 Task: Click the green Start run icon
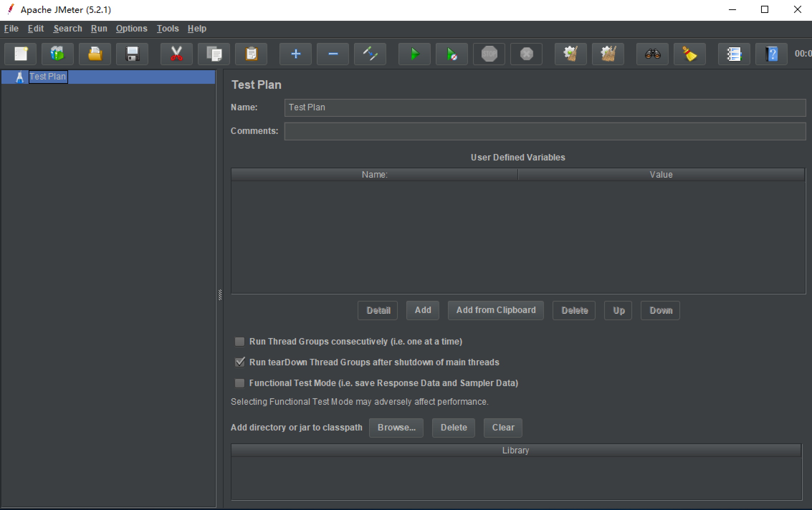pos(415,54)
